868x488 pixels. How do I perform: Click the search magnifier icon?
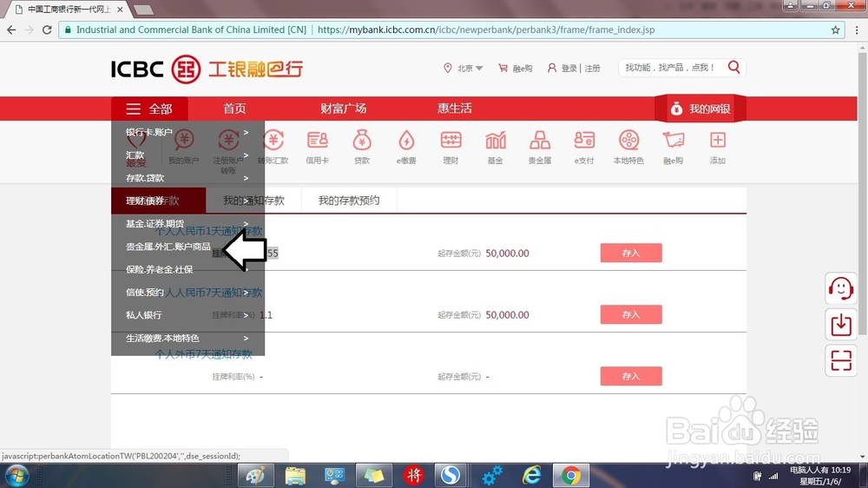(x=734, y=67)
